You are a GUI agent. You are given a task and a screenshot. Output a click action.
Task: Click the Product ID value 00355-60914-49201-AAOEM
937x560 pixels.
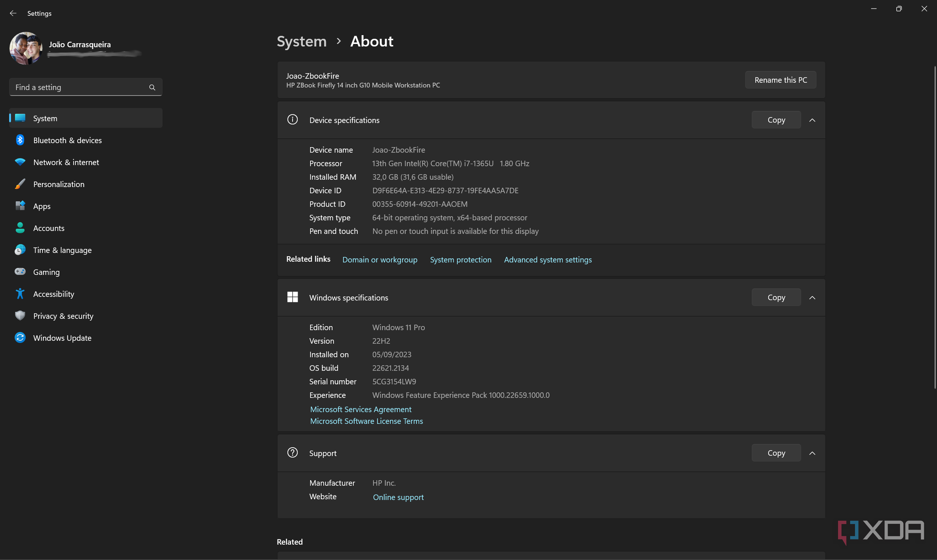[x=420, y=204]
